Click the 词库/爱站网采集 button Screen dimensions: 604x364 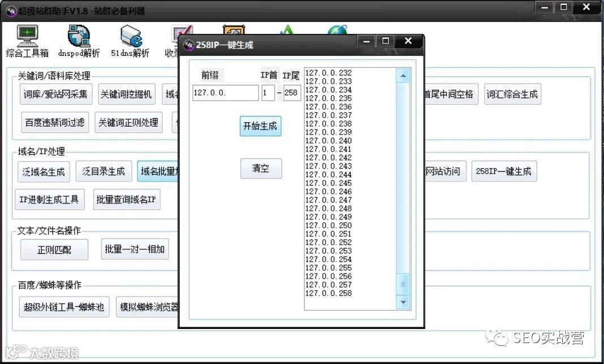pos(56,94)
